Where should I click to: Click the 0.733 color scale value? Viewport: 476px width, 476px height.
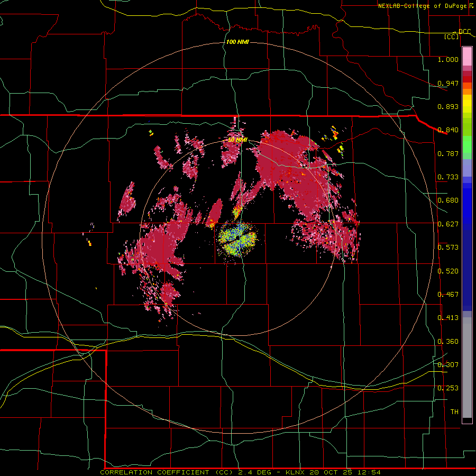pyautogui.click(x=448, y=177)
